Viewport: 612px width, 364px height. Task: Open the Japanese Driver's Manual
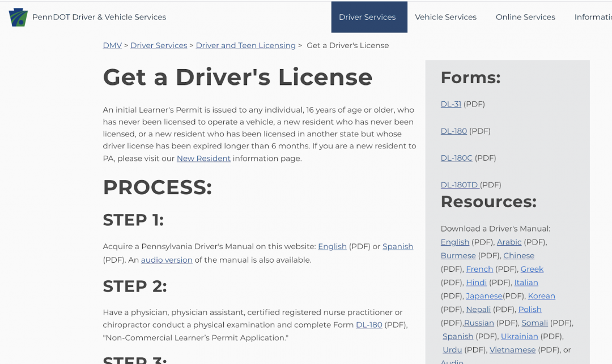click(484, 296)
